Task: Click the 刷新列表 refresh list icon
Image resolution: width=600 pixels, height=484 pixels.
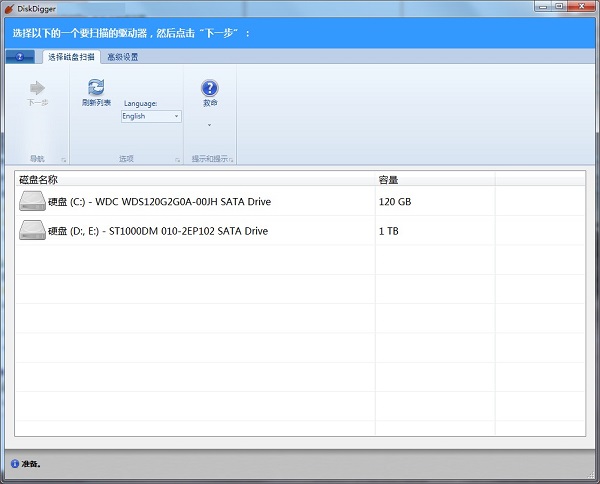Action: coord(96,87)
